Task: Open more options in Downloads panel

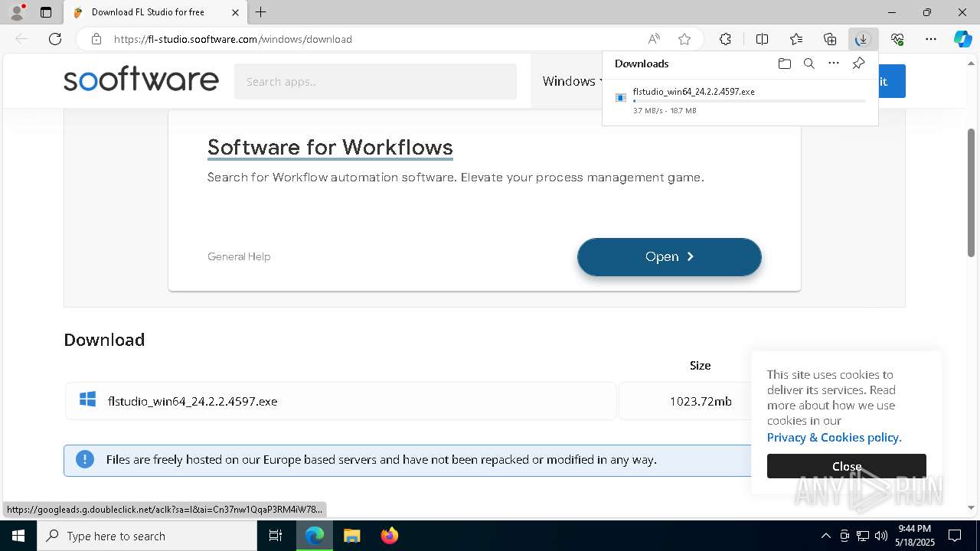Action: pos(834,64)
